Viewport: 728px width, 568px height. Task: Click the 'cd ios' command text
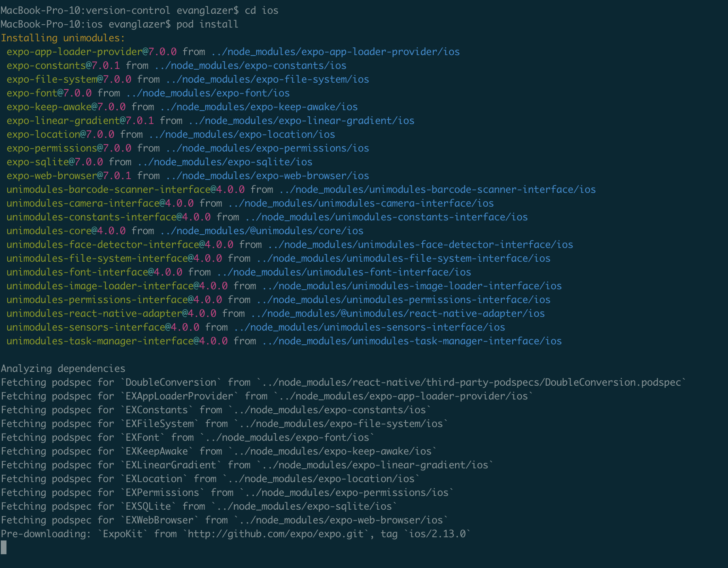262,11
